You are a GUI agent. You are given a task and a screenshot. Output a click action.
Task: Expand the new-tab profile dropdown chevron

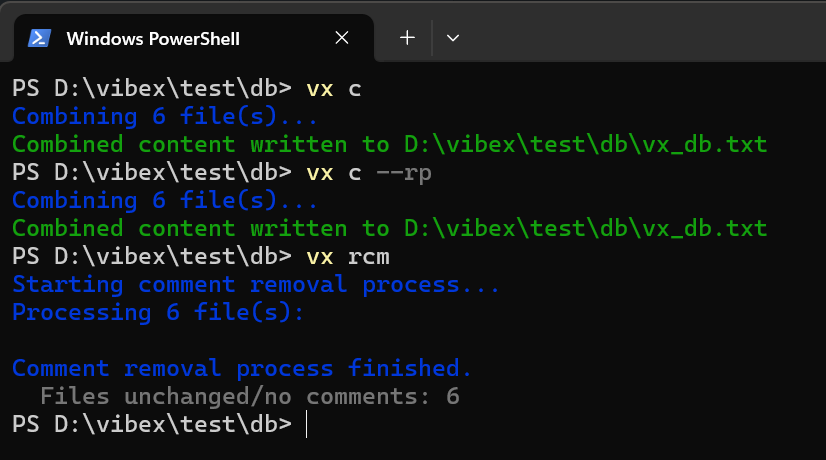click(453, 38)
